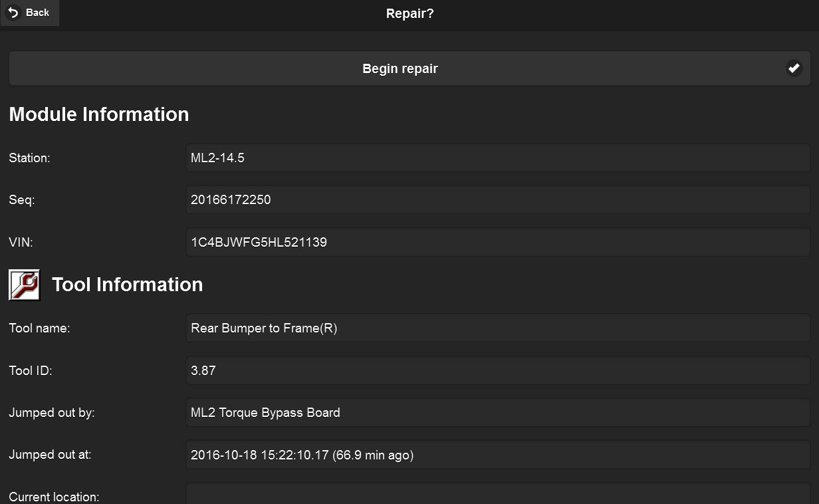Select the VIN field 1C4BJWFG5HL521139
The width and height of the screenshot is (819, 504).
[498, 242]
